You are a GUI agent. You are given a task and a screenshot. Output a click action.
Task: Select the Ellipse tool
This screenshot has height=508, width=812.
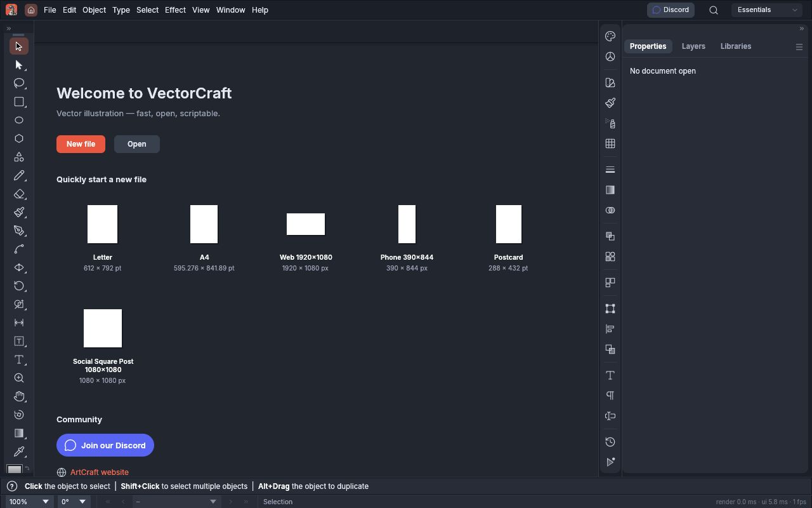click(x=18, y=120)
